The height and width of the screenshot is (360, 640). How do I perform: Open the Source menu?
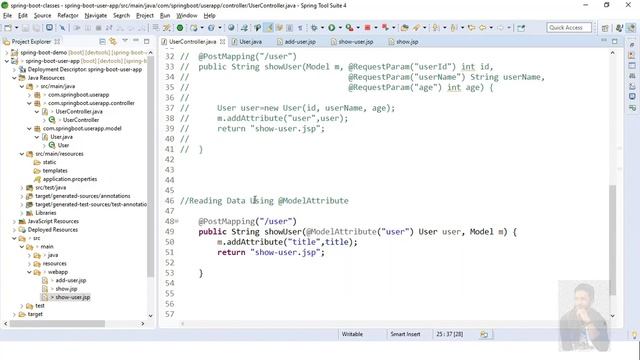point(42,16)
